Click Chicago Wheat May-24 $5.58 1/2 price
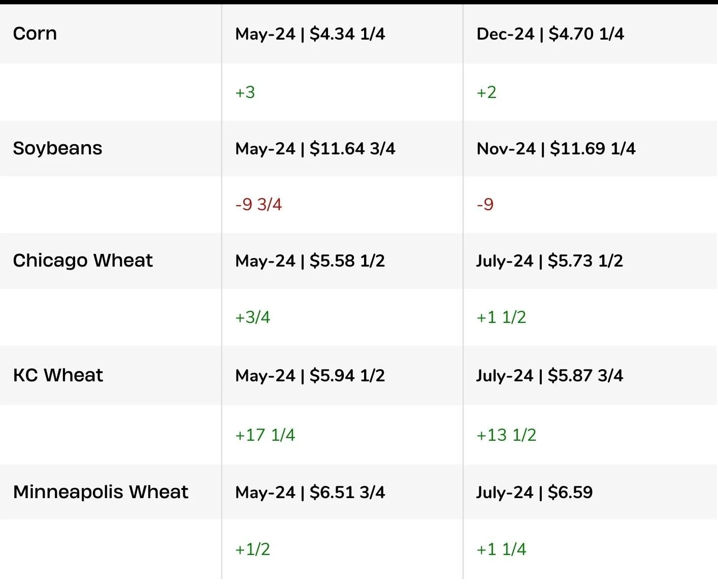This screenshot has width=718, height=588. pos(310,261)
